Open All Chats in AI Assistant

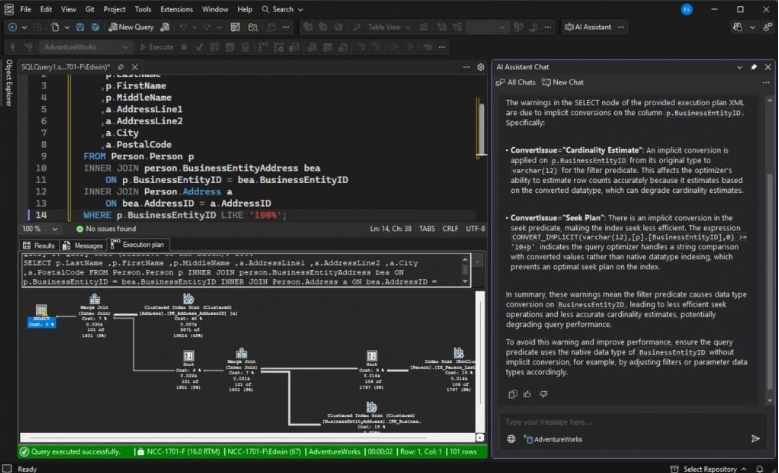pos(516,82)
